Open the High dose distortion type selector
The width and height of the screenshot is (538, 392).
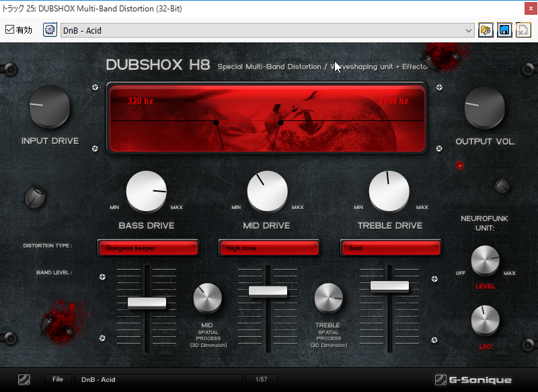(269, 248)
